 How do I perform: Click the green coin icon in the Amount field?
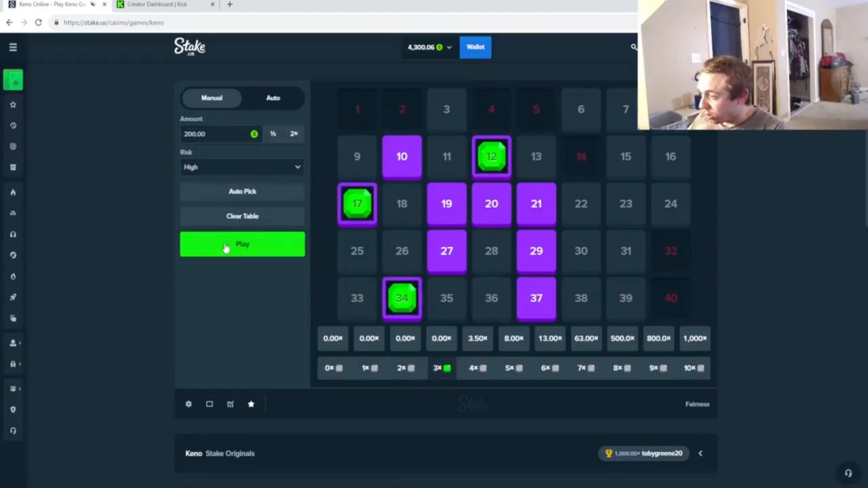[254, 134]
